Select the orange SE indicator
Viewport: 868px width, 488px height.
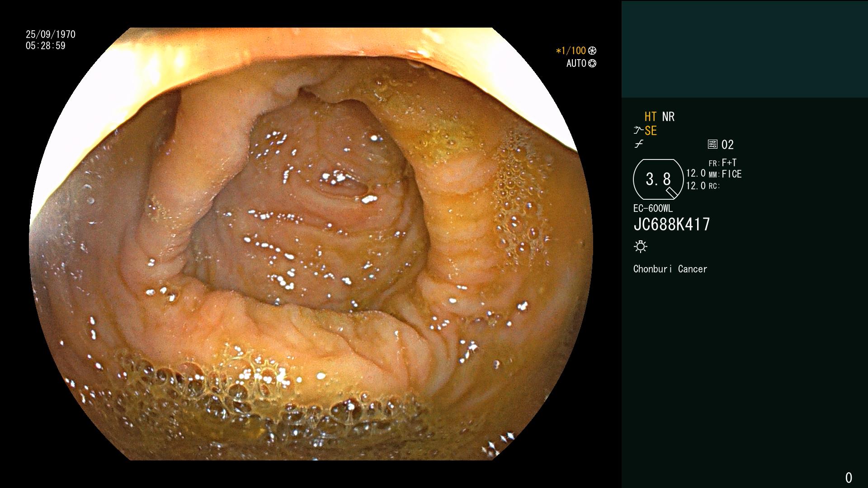(651, 131)
